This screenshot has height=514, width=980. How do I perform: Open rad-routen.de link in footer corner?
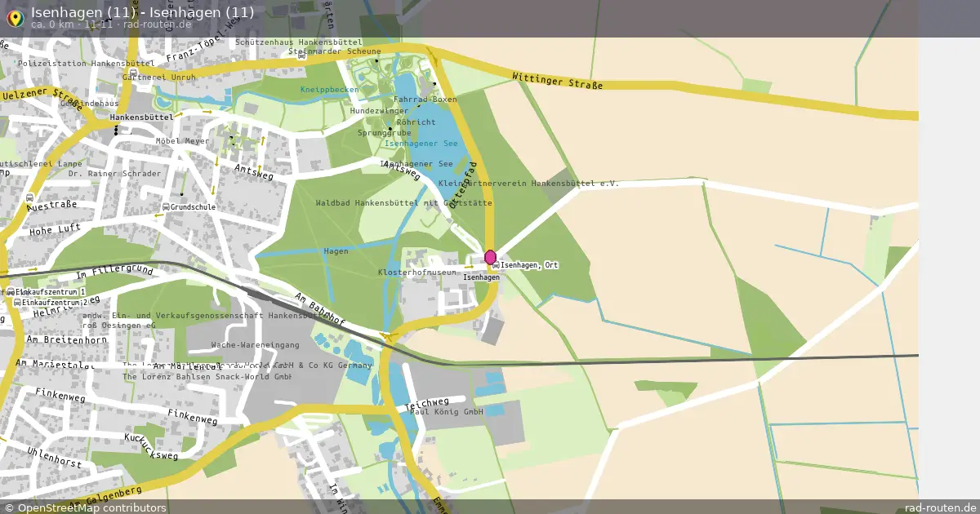[941, 507]
